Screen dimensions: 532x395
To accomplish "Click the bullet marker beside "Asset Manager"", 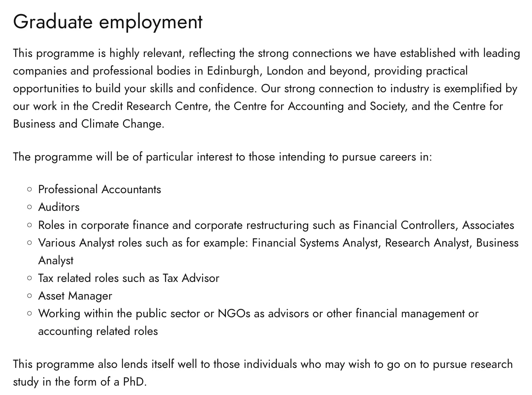I will point(29,296).
